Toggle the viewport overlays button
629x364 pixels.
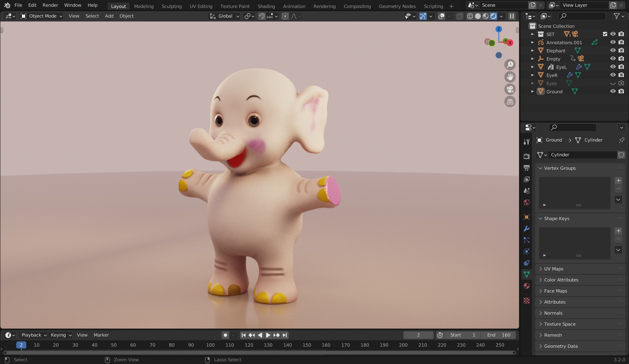(441, 16)
